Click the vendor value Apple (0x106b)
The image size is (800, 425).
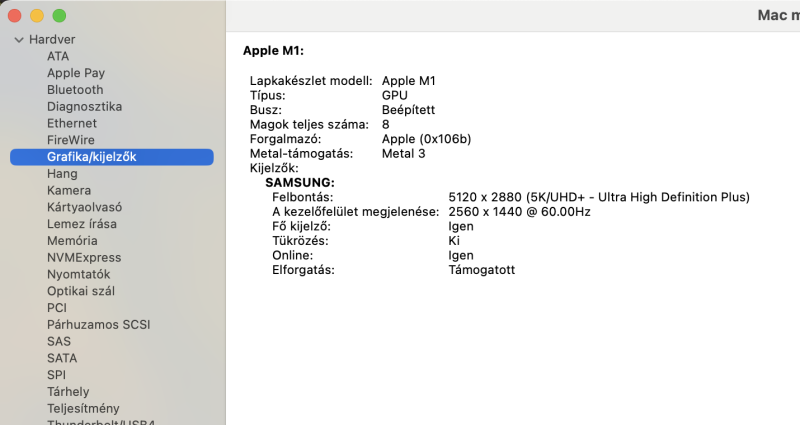[x=427, y=139]
